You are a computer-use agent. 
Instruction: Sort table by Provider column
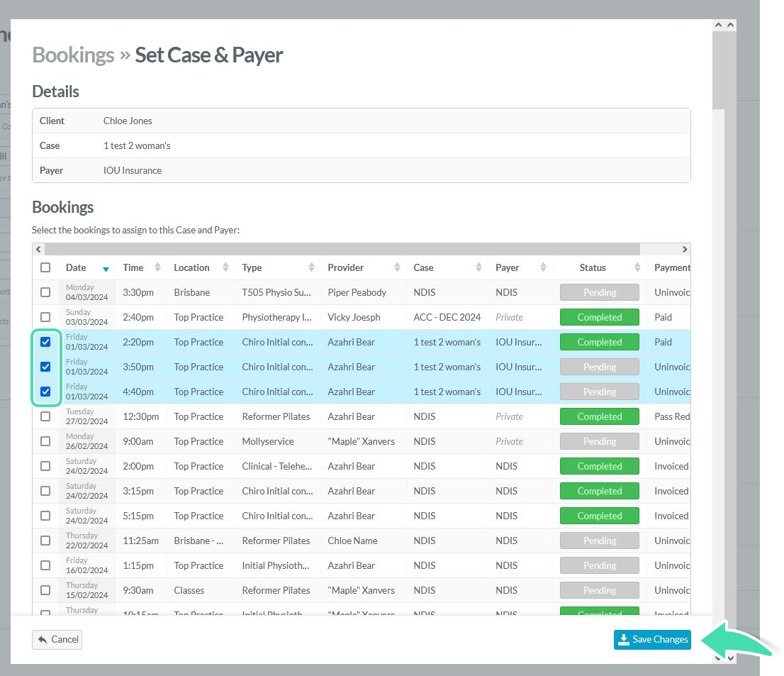coord(364,267)
